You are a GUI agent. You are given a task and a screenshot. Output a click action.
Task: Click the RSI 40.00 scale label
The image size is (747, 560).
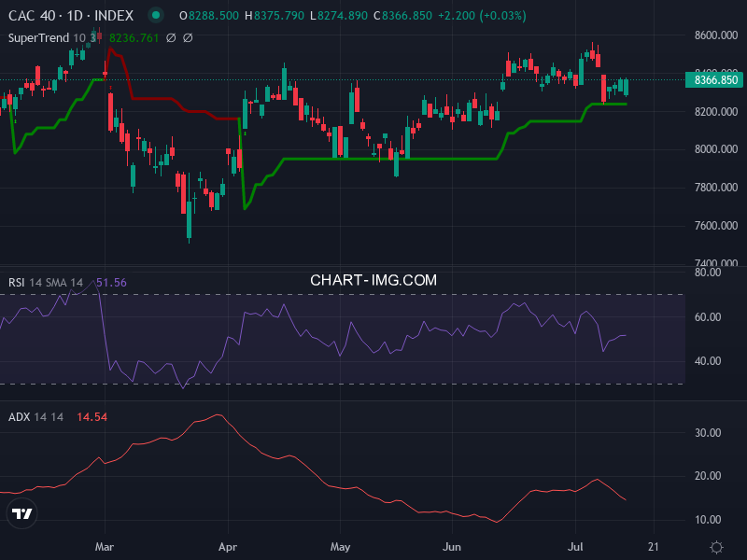(708, 361)
